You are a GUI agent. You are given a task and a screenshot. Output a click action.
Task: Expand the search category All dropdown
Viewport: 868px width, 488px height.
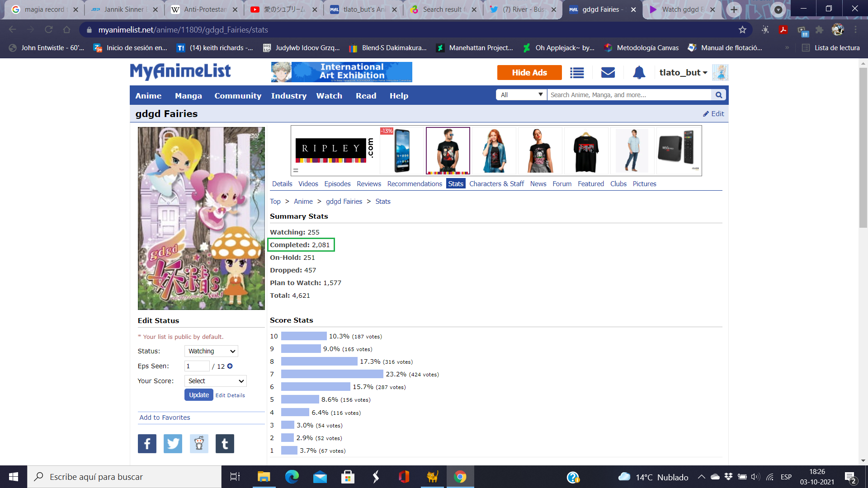click(521, 95)
